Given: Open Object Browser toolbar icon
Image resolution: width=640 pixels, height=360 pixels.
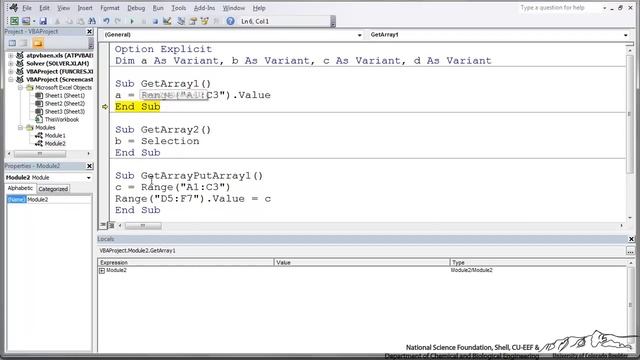Looking at the screenshot, I should tap(204, 21).
